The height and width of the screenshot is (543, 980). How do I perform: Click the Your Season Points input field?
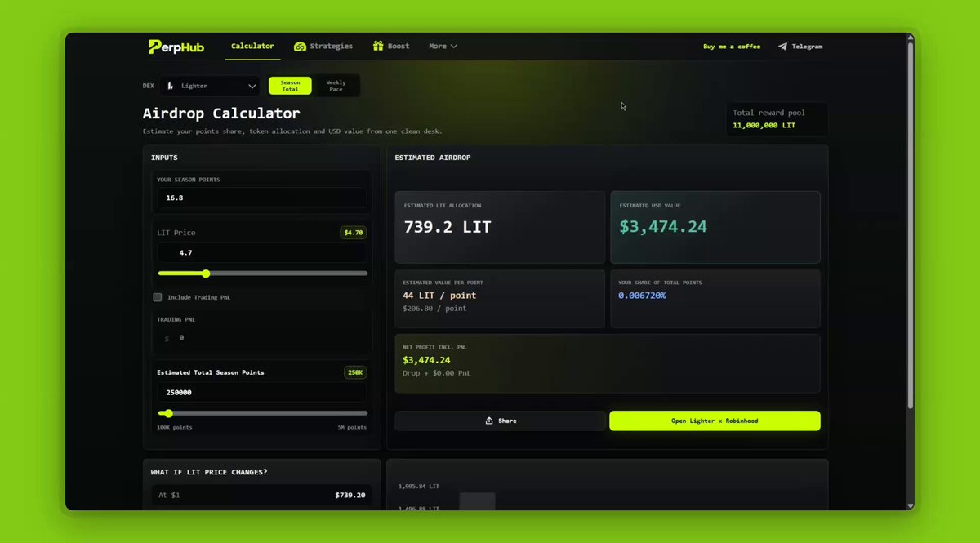(261, 198)
